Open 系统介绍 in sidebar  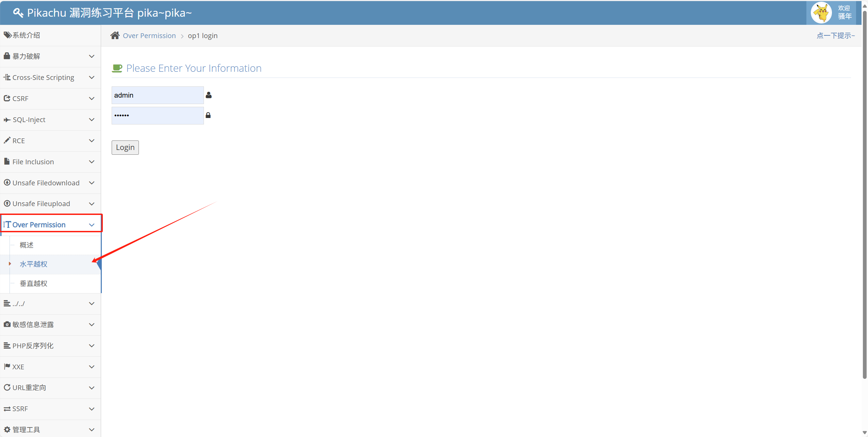pos(26,35)
